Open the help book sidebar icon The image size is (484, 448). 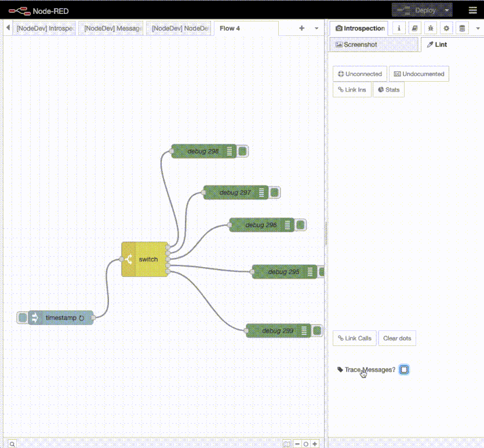(414, 28)
